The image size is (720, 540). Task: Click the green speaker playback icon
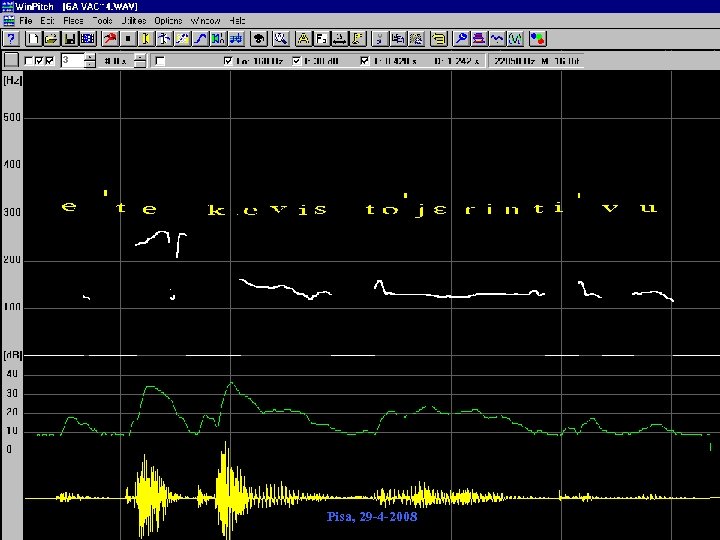click(218, 39)
